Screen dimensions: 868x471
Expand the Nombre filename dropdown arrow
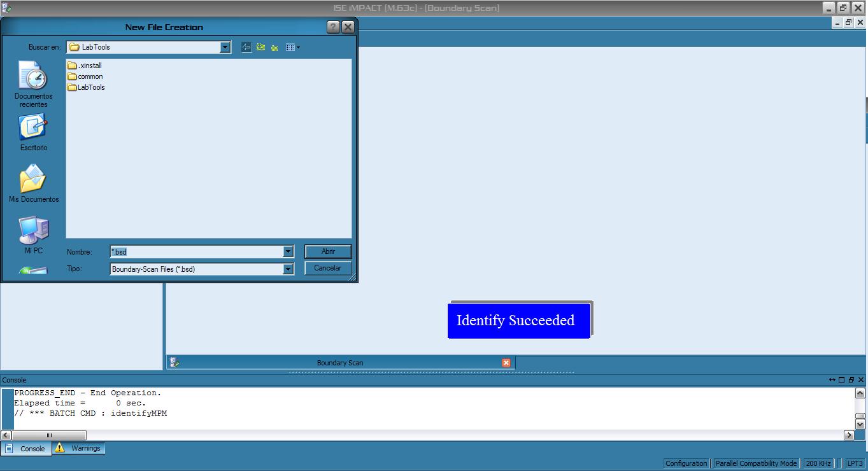pyautogui.click(x=288, y=252)
